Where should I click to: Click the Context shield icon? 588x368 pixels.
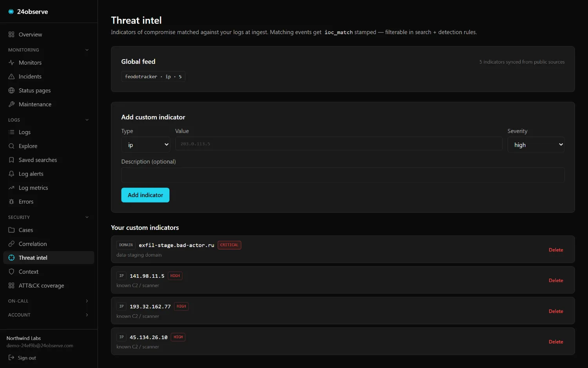click(11, 272)
